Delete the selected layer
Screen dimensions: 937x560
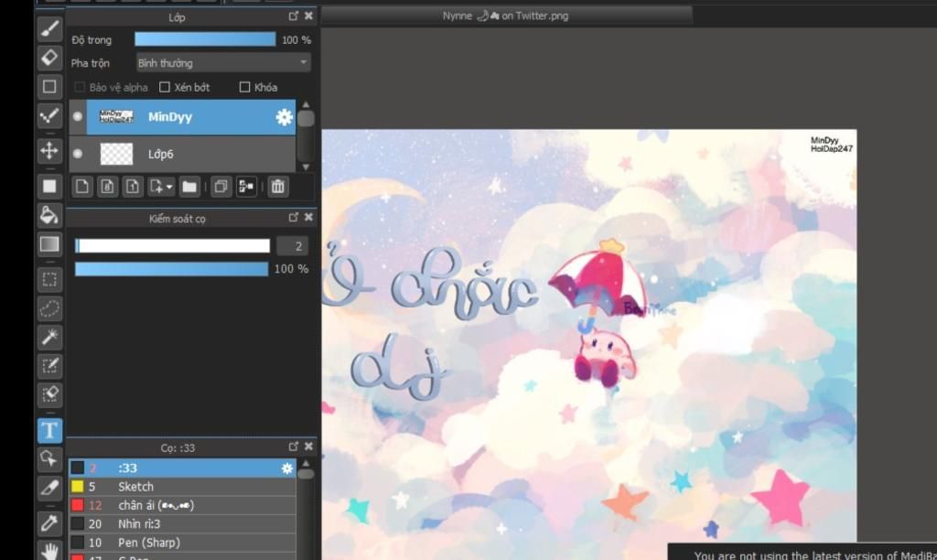tap(278, 187)
